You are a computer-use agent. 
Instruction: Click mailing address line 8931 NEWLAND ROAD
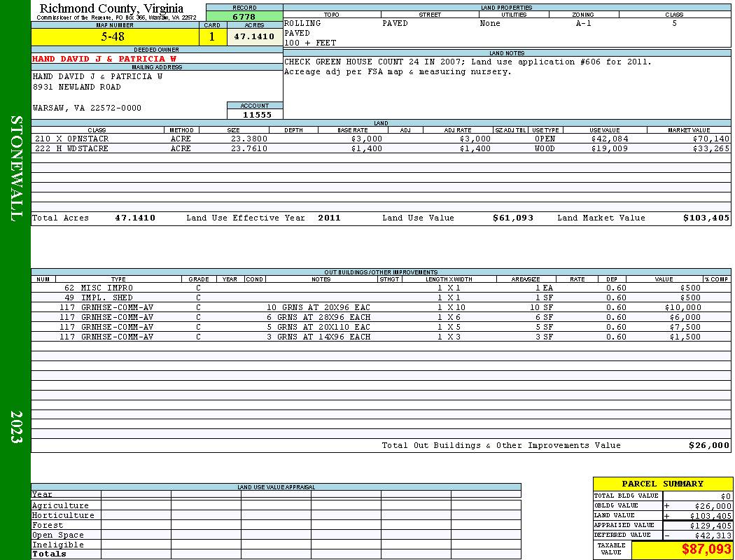pyautogui.click(x=76, y=87)
